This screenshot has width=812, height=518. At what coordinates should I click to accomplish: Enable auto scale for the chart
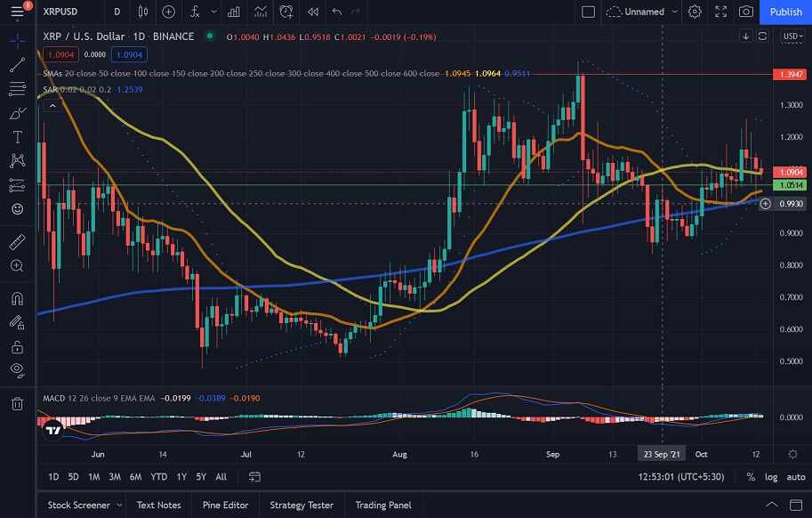[x=796, y=477]
